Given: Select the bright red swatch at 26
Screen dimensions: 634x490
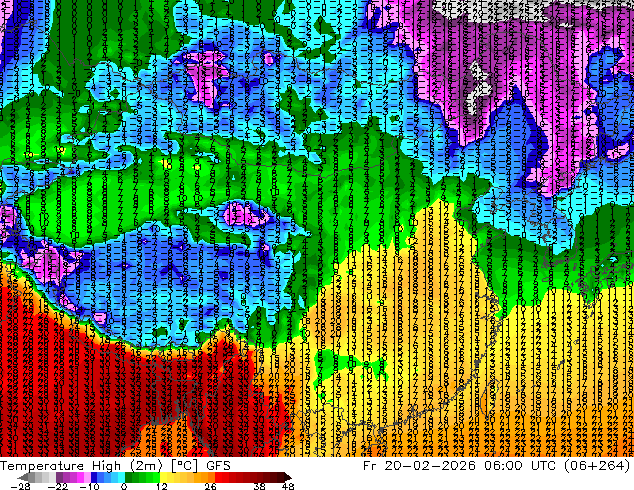Looking at the screenshot, I should coord(219,477).
